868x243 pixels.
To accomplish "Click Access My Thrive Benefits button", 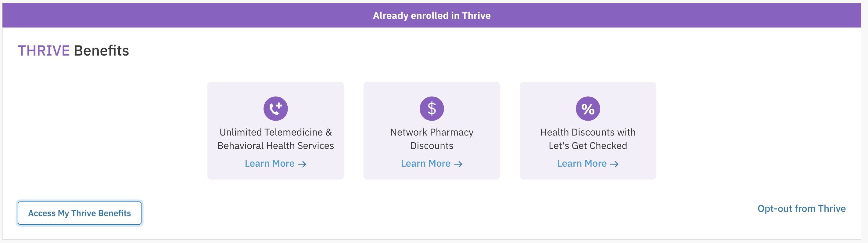I will (x=80, y=213).
